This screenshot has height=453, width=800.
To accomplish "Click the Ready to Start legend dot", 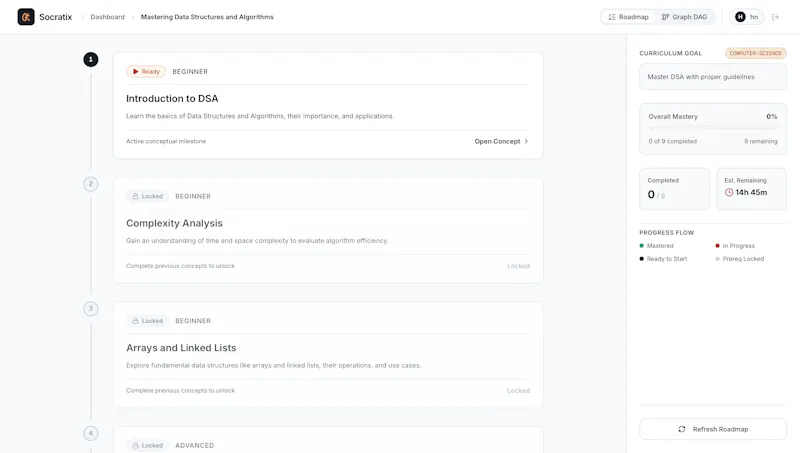I will tap(641, 259).
